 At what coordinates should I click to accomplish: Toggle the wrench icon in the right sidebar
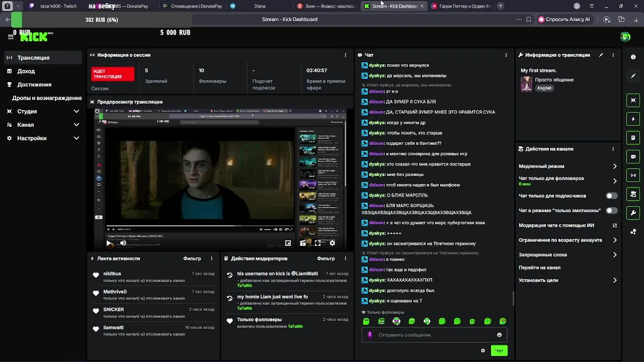point(633,213)
